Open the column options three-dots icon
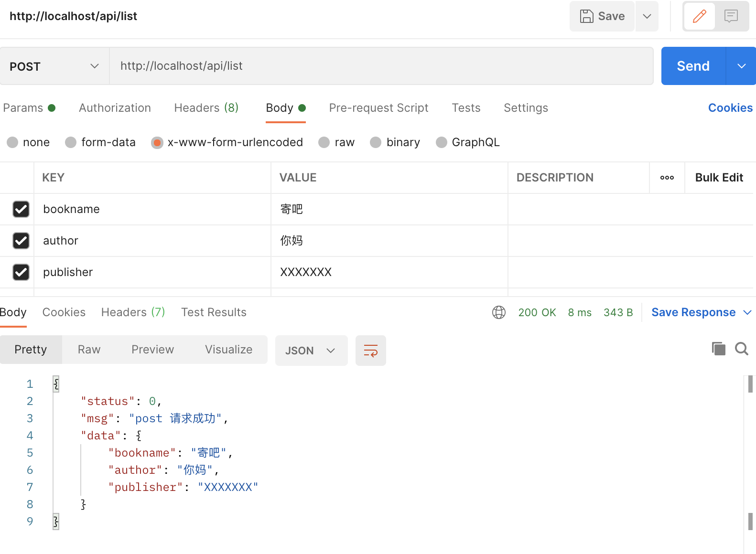Image resolution: width=756 pixels, height=554 pixels. point(667,178)
